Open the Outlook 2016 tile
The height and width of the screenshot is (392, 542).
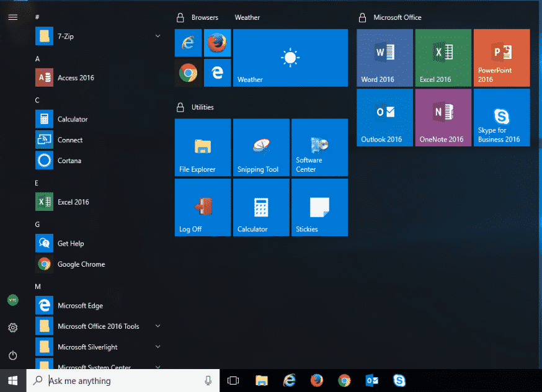(384, 117)
